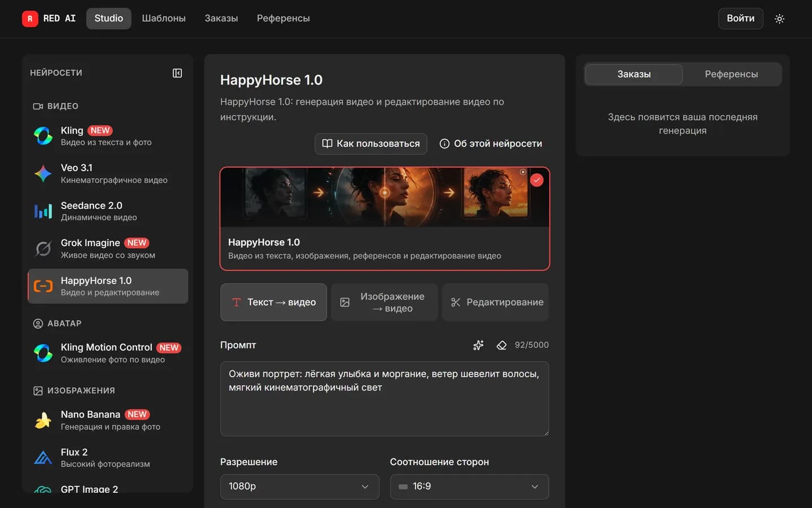Click image icon in Изображение → видео

[345, 303]
